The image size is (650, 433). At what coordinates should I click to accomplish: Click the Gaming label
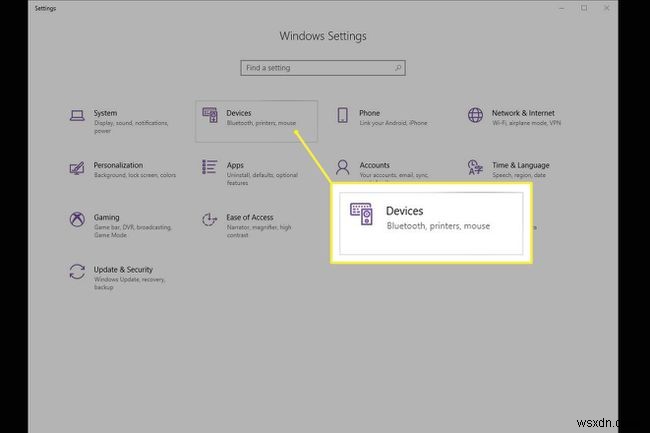107,218
